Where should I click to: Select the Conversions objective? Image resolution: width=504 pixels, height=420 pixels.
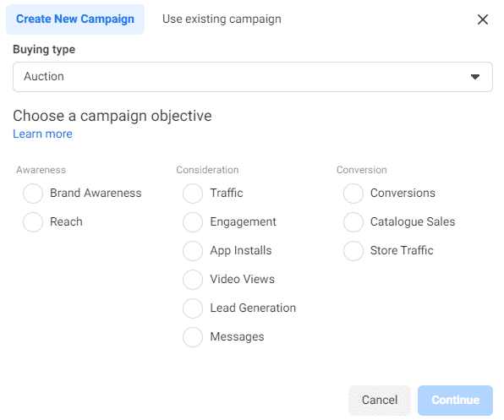[x=353, y=194]
